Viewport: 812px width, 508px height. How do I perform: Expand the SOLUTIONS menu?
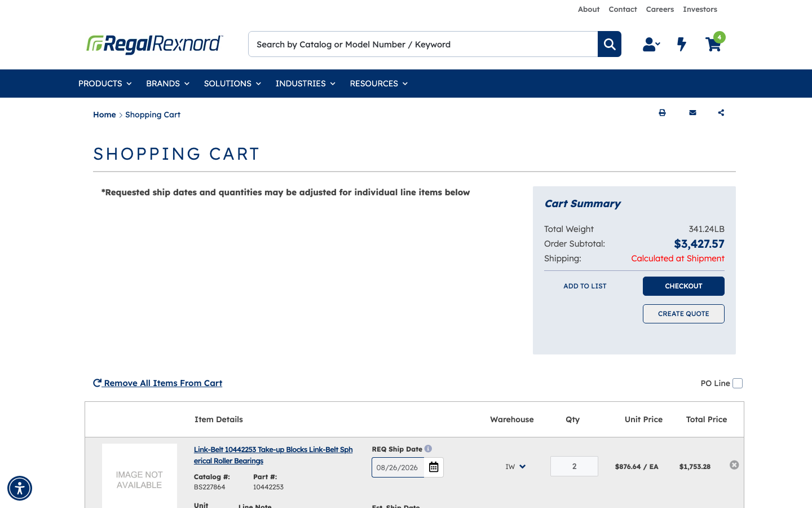pyautogui.click(x=232, y=84)
